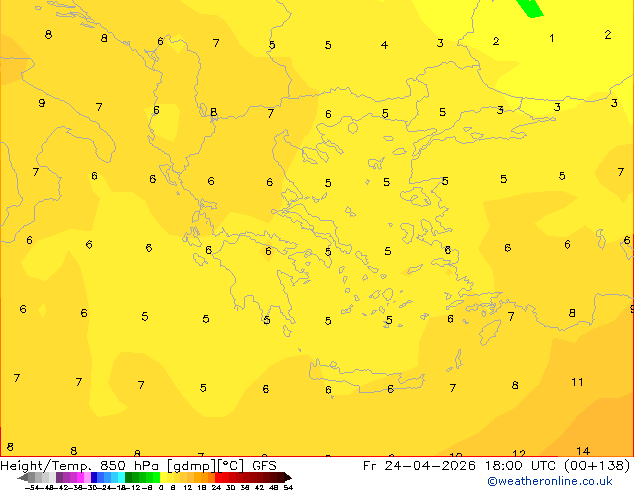Viewport: 634px width, 490px height.
Task: Click the bright yellow swatch in legend
Action: tap(163, 477)
